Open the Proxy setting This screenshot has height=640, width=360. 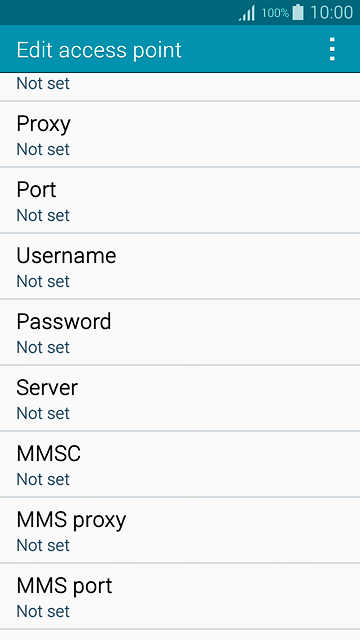coord(180,134)
